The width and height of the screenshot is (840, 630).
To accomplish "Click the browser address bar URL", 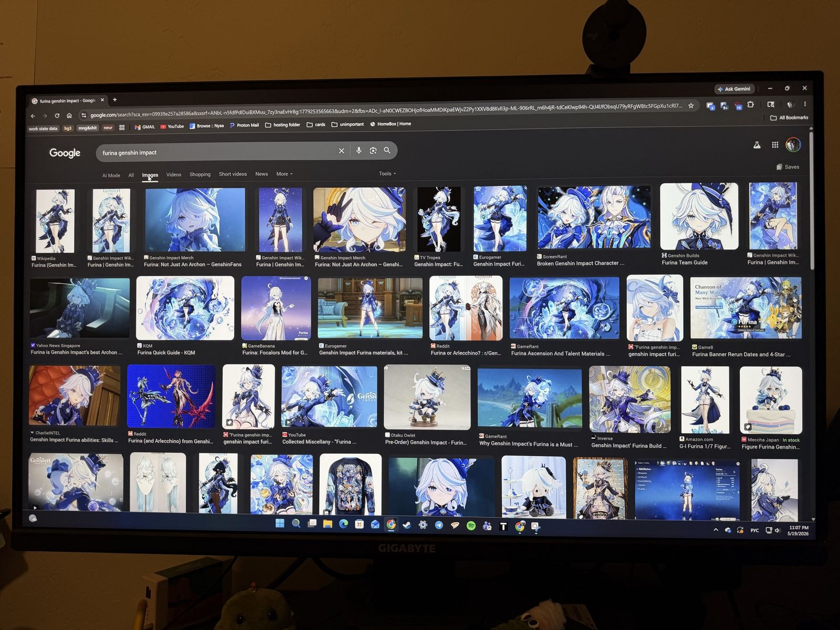I will tap(386, 110).
